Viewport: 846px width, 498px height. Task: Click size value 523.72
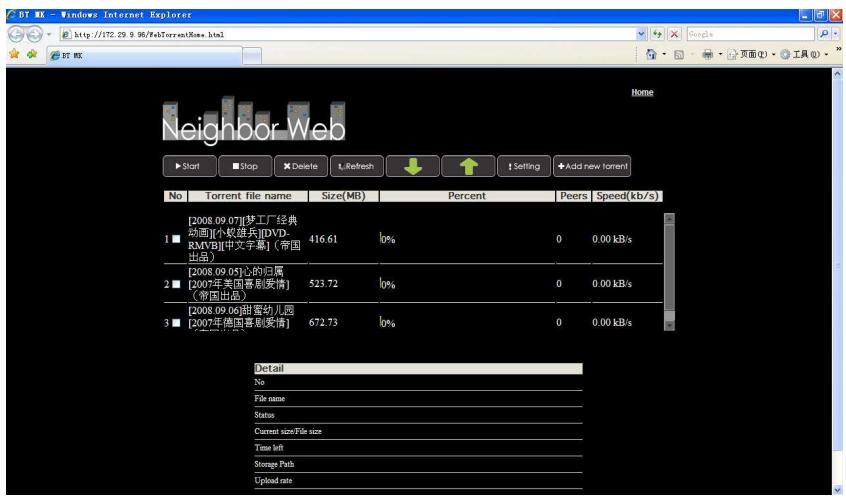pyautogui.click(x=323, y=284)
